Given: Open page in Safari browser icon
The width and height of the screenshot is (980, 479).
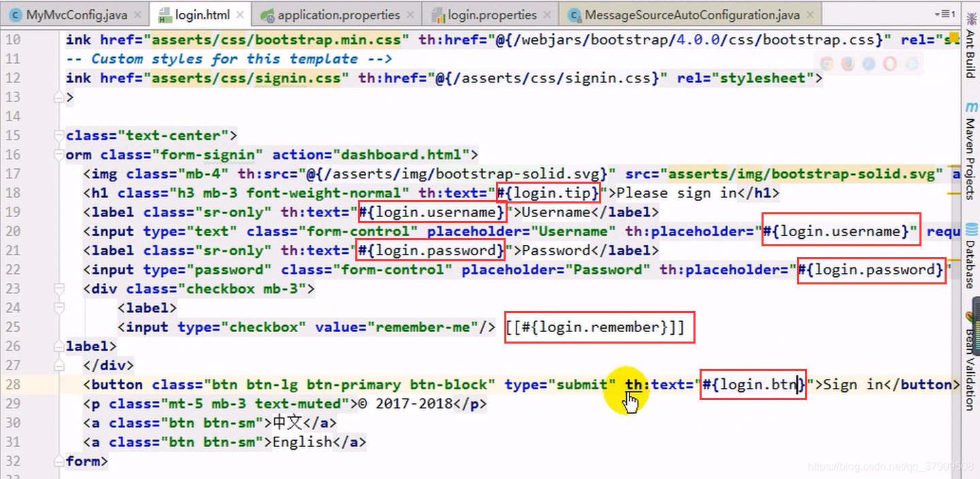Looking at the screenshot, I should point(869,64).
